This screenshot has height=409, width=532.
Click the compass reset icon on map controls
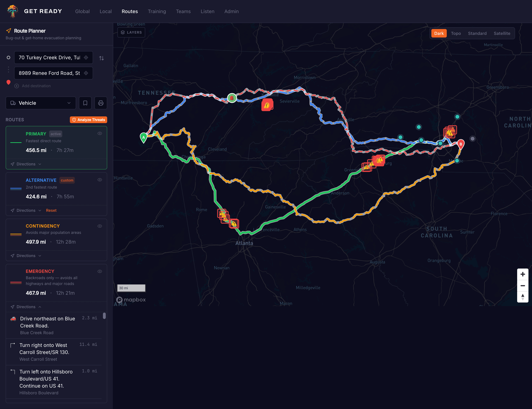pos(523,297)
